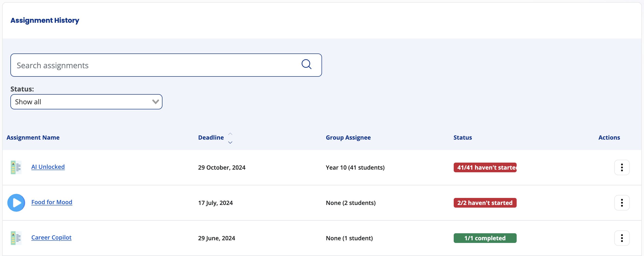Click the 41/41 haven't started status badge
Viewport: 644px width, 256px height.
[485, 167]
